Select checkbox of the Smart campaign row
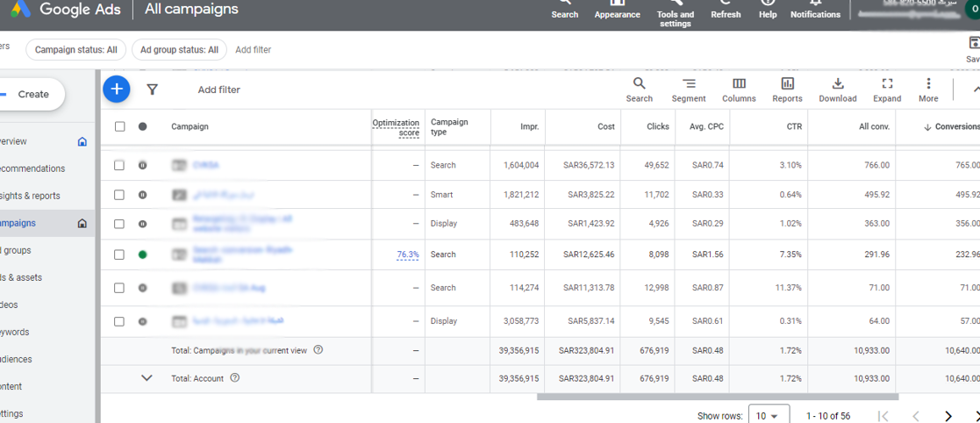980x423 pixels. [120, 195]
